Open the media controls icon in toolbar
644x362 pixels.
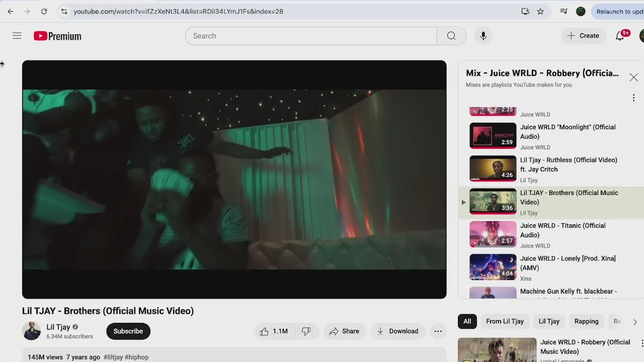pos(563,11)
